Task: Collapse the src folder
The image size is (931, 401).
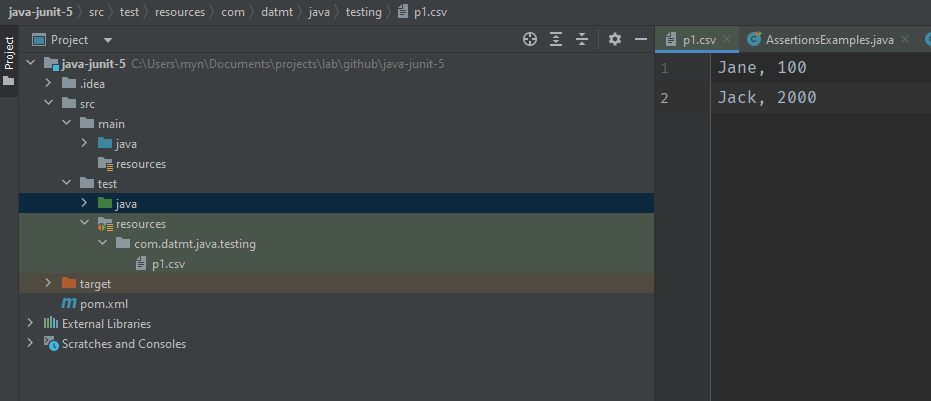Action: click(49, 103)
